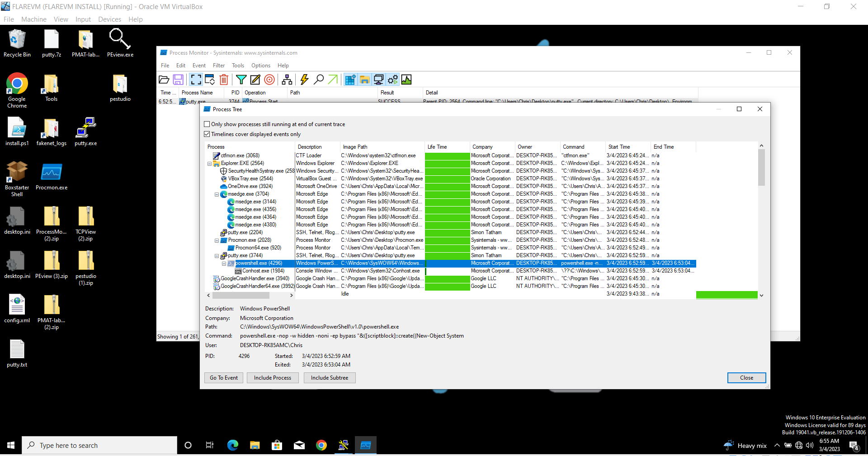Collapse the Procmon.exe (2028) tree node

point(217,240)
